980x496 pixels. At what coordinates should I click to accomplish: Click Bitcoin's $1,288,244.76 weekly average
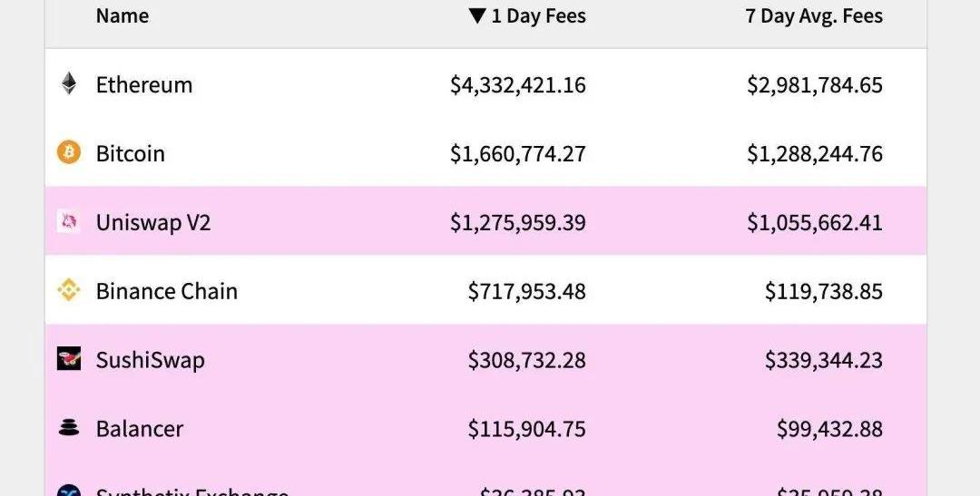[x=815, y=154]
